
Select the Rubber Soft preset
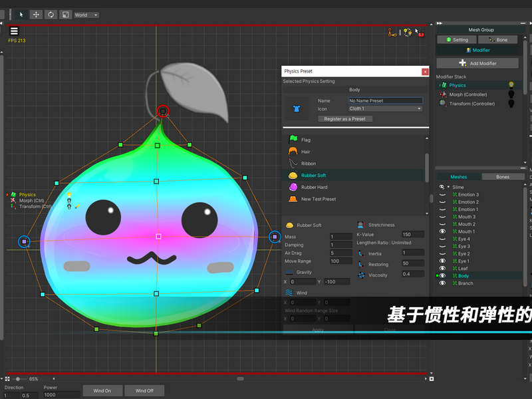click(x=354, y=176)
